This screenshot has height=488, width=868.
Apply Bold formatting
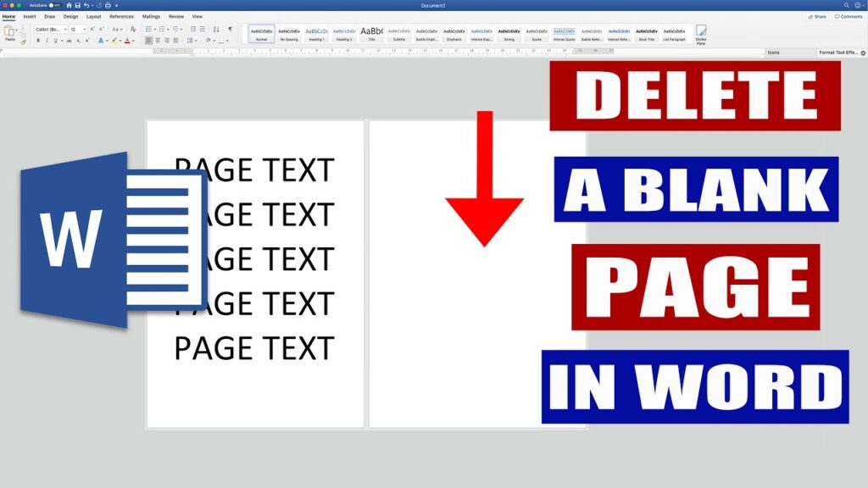coord(38,41)
